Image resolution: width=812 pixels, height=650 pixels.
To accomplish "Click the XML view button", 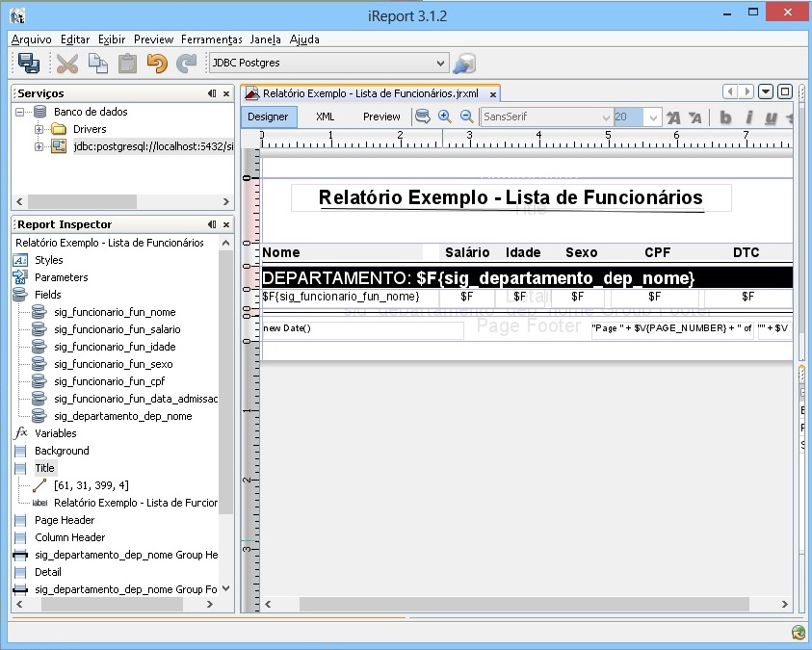I will pos(326,117).
